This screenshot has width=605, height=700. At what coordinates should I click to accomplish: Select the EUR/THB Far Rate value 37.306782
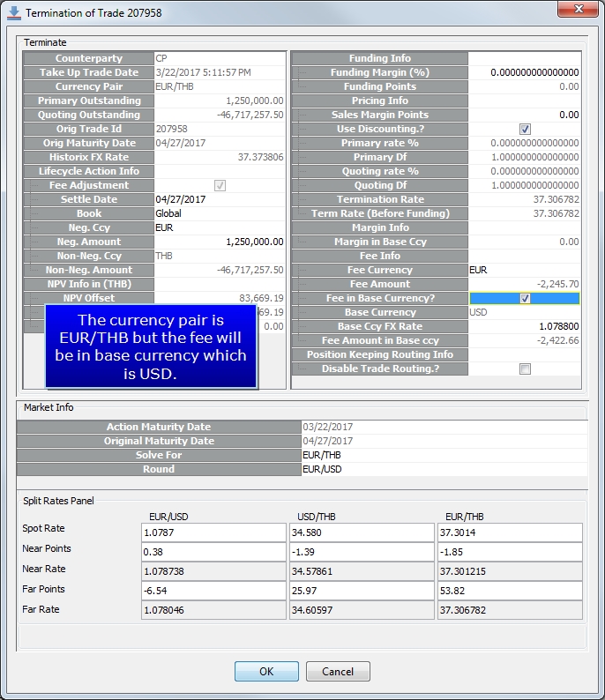[510, 610]
